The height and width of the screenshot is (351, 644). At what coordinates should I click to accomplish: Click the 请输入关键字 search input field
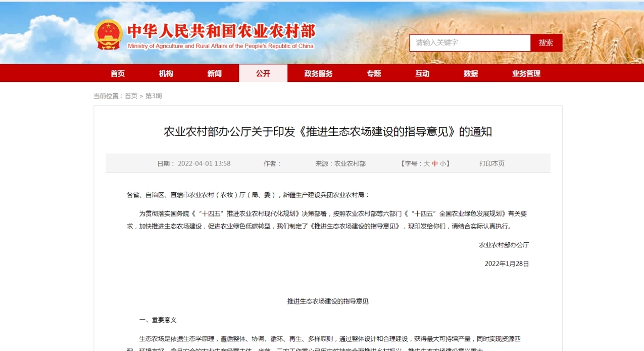coord(470,42)
